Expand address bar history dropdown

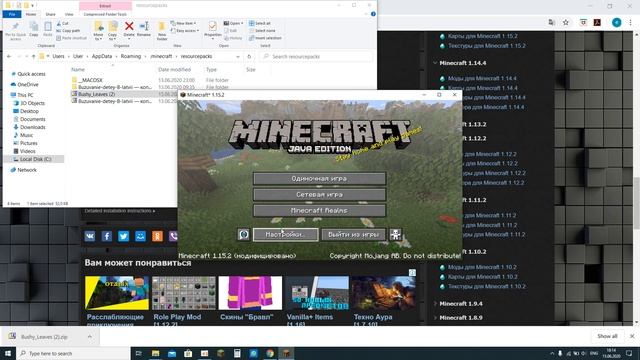pyautogui.click(x=238, y=56)
